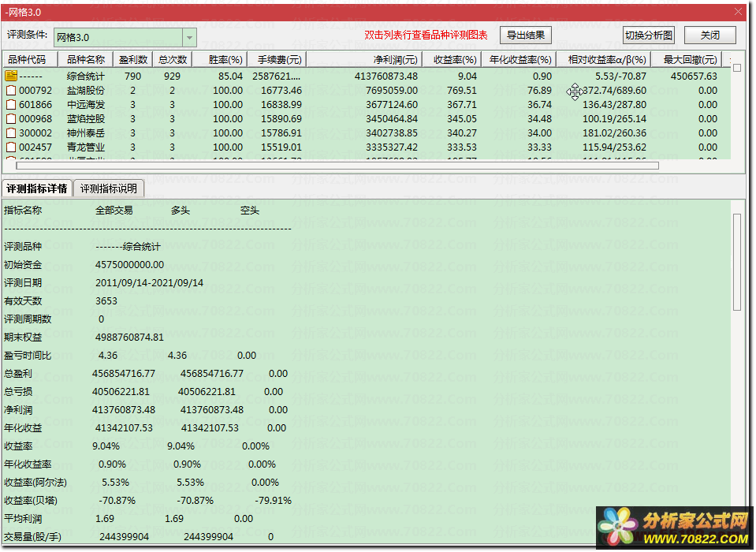756x552 pixels.
Task: Click the 全部交易 column label
Action: (114, 211)
